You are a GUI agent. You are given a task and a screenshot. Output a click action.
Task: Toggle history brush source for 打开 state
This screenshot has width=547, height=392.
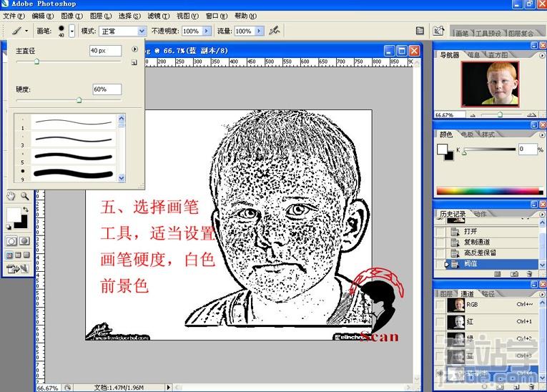tap(441, 232)
